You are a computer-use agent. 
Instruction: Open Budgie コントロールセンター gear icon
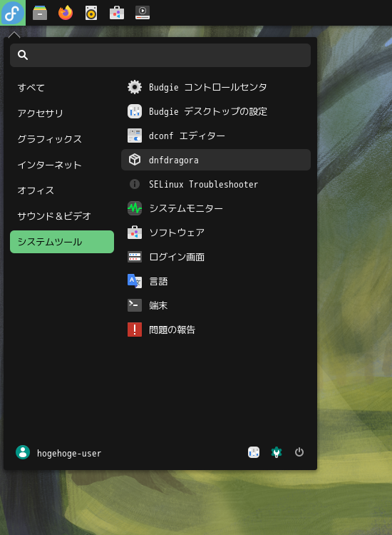pos(135,87)
